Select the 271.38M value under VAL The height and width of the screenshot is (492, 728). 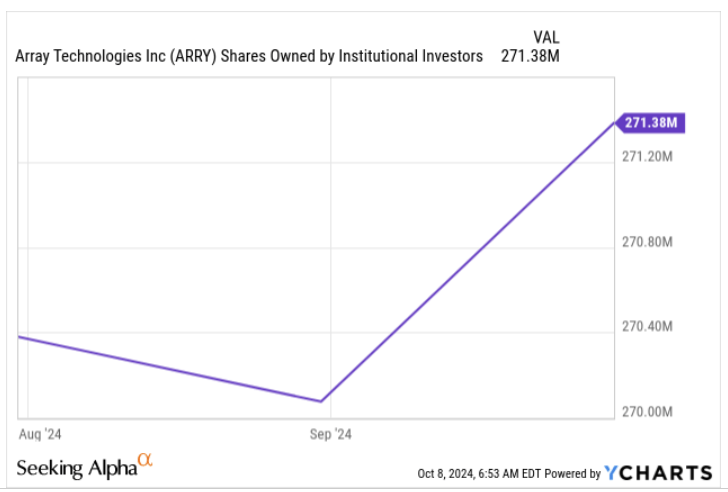coord(529,55)
